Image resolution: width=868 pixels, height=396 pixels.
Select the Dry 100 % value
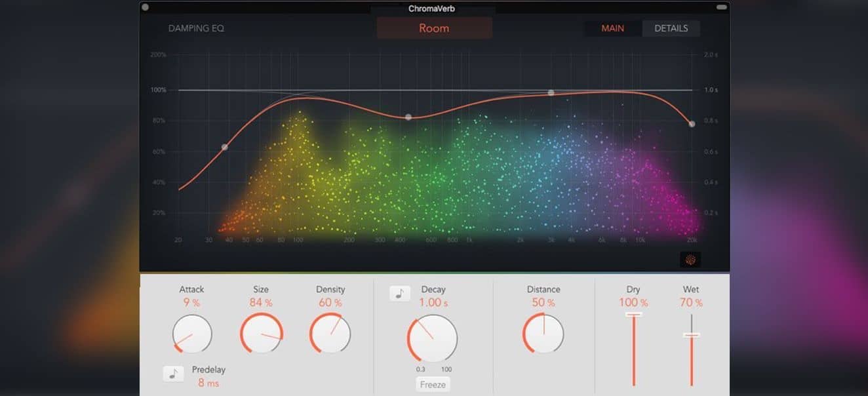click(x=633, y=303)
